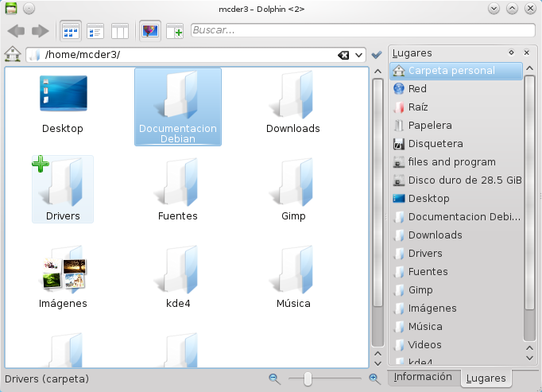Open Fuentes entry in Lugares panel
The height and width of the screenshot is (392, 542).
[456, 272]
